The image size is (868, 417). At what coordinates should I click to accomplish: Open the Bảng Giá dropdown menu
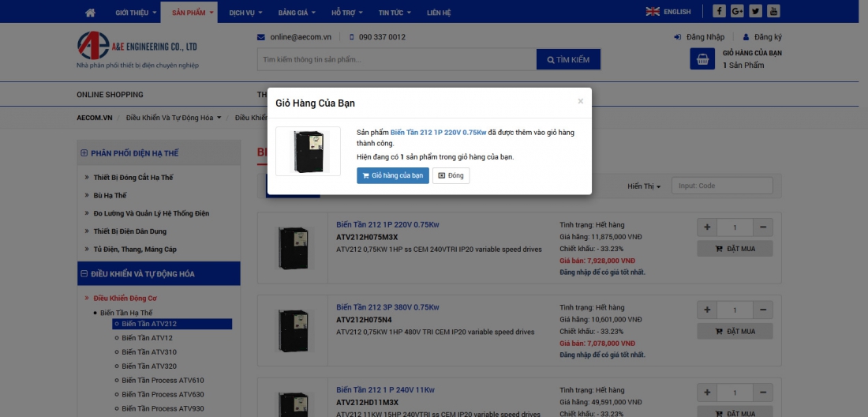point(297,12)
